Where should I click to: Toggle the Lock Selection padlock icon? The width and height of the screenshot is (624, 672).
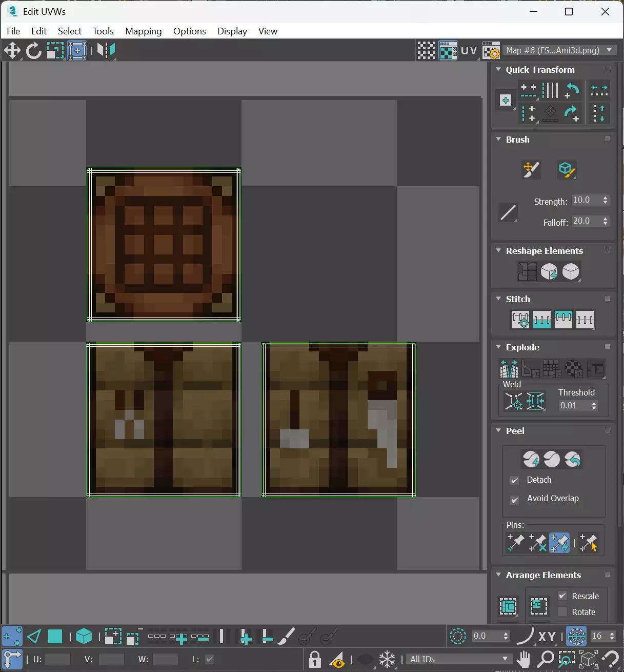tap(315, 659)
